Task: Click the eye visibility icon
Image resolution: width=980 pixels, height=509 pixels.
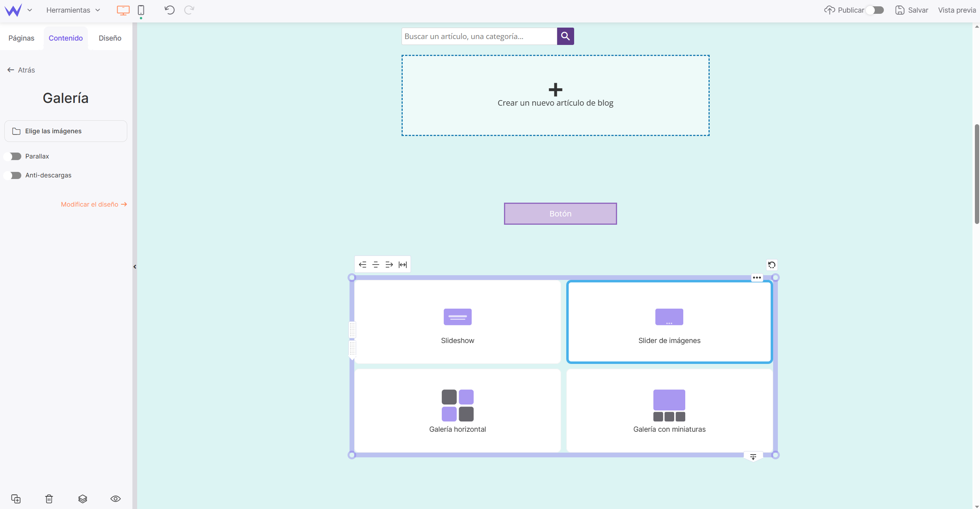Action: (x=115, y=499)
